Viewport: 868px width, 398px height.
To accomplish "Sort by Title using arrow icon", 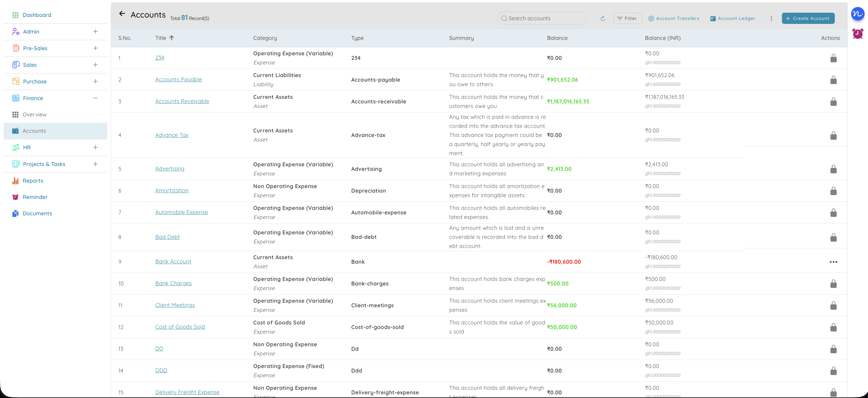I will pyautogui.click(x=172, y=38).
